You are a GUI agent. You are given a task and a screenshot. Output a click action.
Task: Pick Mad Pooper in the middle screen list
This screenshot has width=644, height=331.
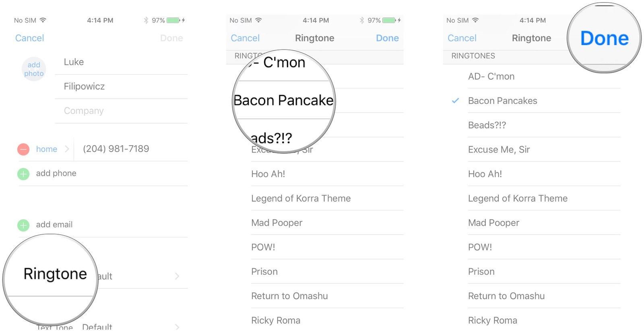coord(277,223)
